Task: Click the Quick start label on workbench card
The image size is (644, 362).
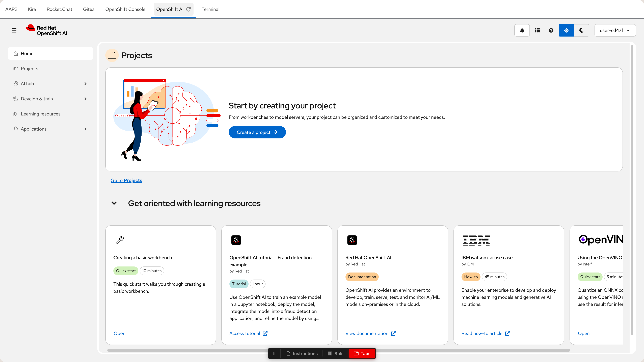Action: pyautogui.click(x=126, y=271)
